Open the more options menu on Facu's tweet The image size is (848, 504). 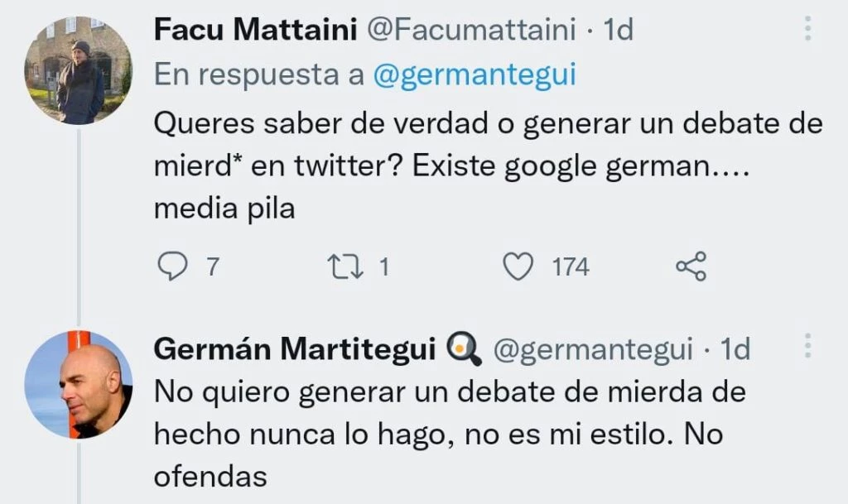coord(809,30)
